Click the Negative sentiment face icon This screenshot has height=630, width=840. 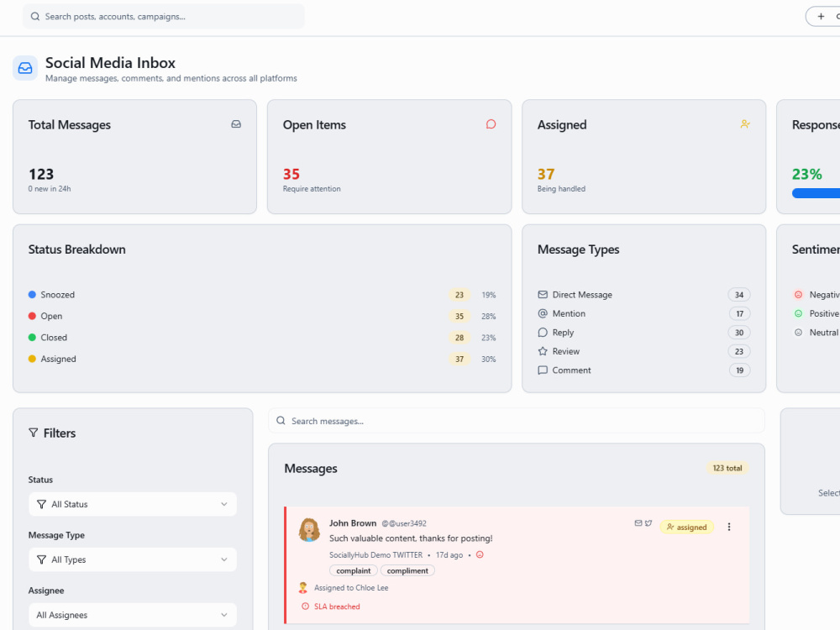(798, 295)
